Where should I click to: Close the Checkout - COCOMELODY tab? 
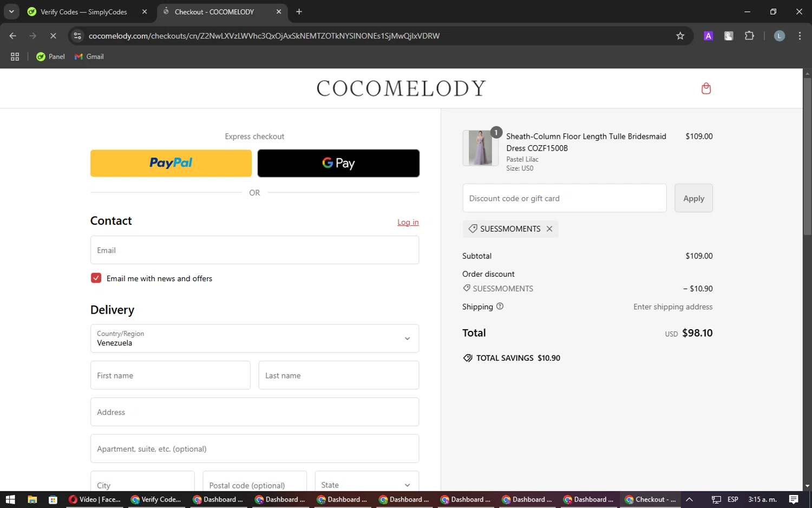coord(279,11)
